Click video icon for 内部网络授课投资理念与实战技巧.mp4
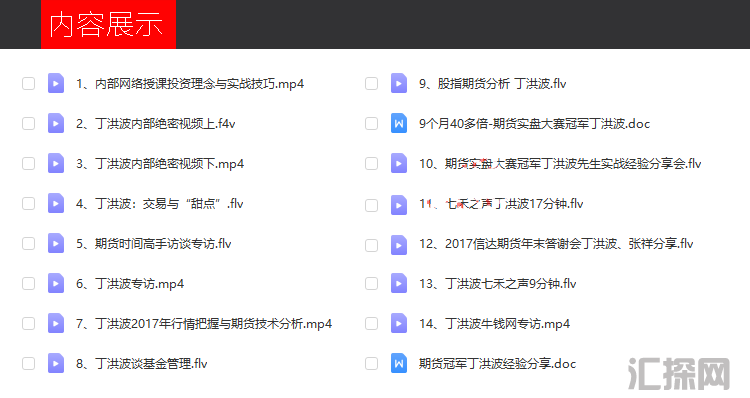 (x=56, y=83)
